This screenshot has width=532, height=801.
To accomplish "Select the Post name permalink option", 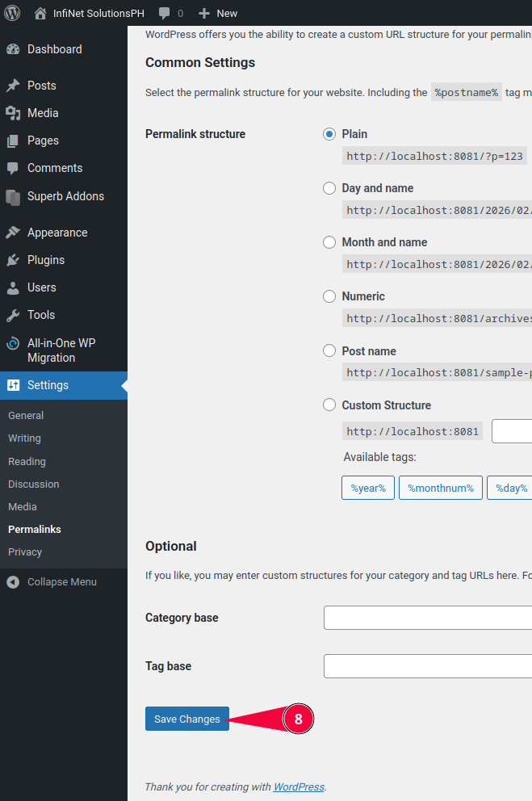I will [x=329, y=351].
